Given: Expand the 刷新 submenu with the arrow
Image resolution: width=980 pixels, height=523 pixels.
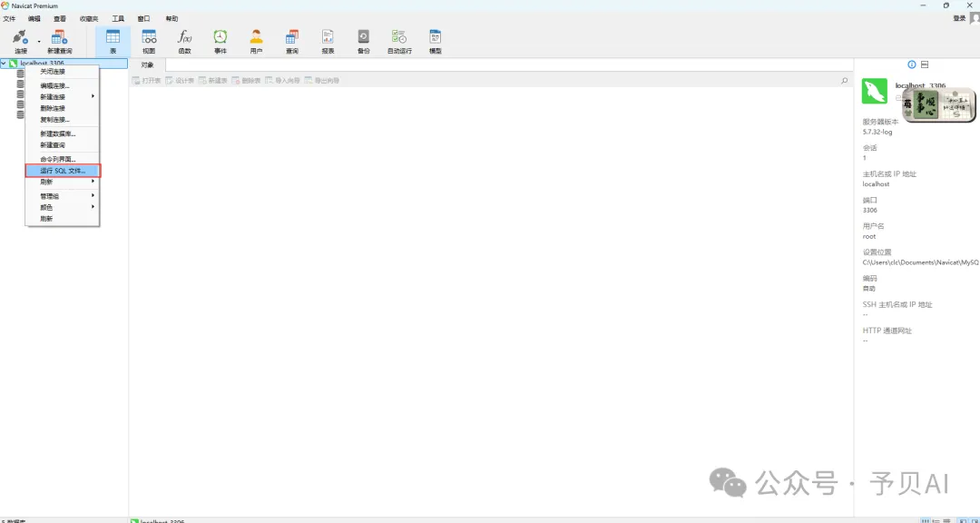Looking at the screenshot, I should coord(62,182).
